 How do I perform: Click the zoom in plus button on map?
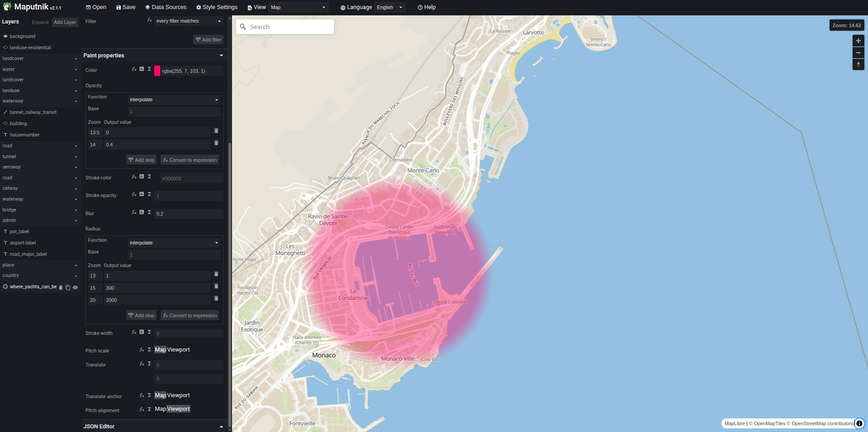[858, 41]
